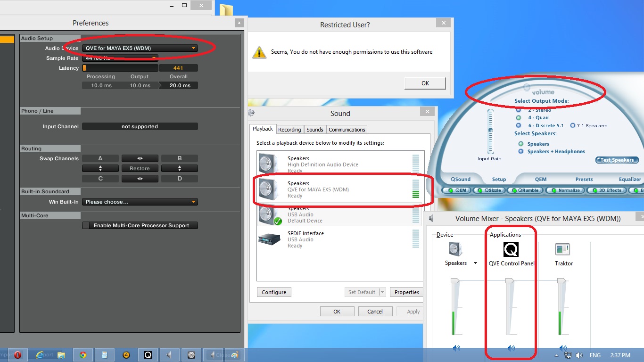Viewport: 644px width, 362px height.
Task: Select 7.1 Speakers output mode
Action: pyautogui.click(x=573, y=125)
